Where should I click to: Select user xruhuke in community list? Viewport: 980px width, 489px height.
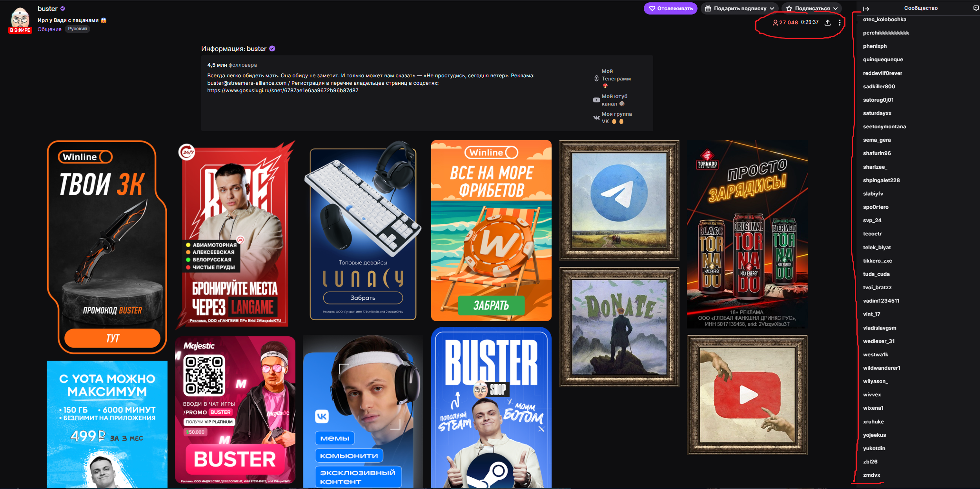873,421
